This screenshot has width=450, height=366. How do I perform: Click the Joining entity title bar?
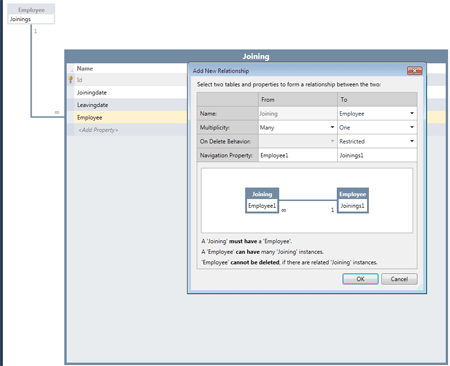(256, 56)
